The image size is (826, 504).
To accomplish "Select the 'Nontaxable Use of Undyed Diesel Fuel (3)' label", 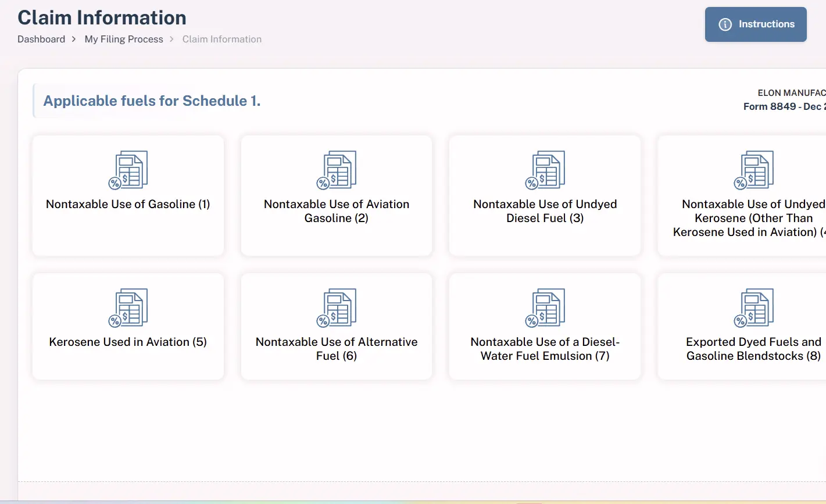I will click(x=545, y=212).
